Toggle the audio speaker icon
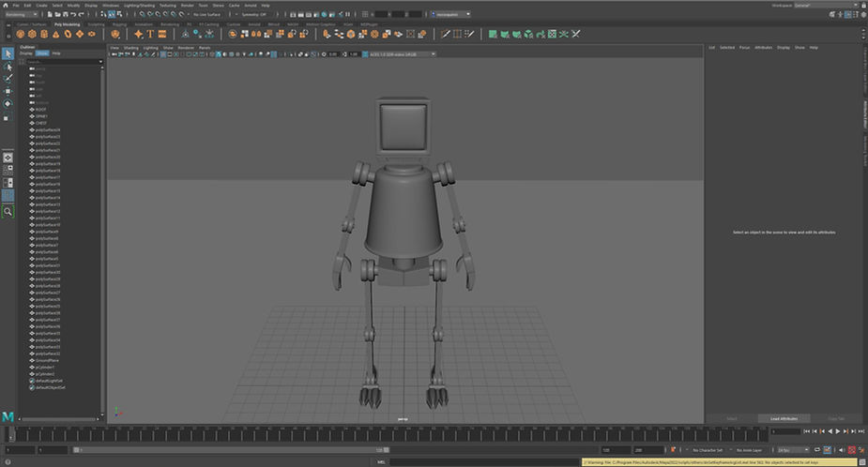 842,450
